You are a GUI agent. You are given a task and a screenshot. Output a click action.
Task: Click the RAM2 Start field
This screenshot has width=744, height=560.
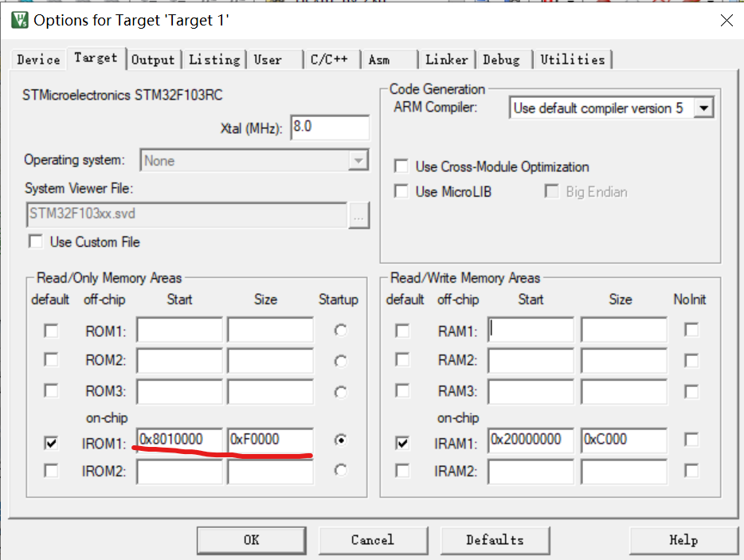point(531,361)
